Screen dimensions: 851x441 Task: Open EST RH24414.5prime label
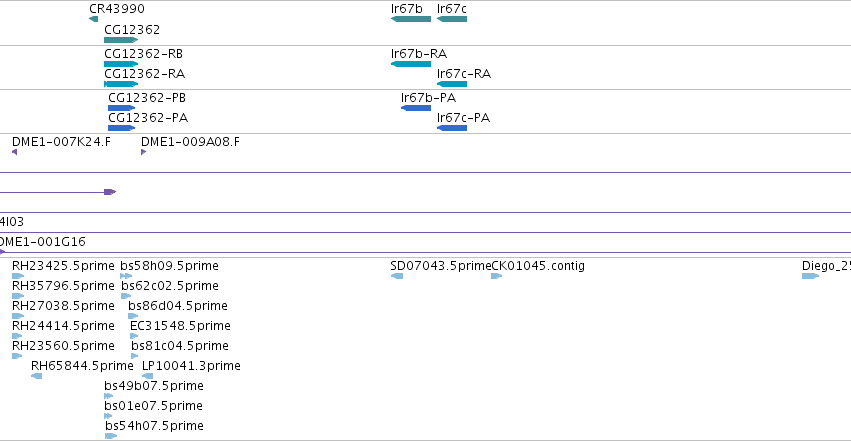pos(63,326)
